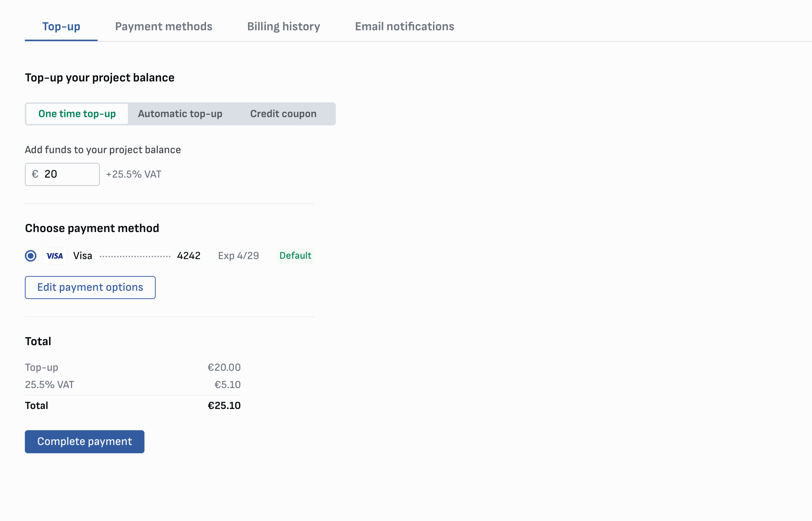The width and height of the screenshot is (812, 521).
Task: Click the +25.5% VAT label
Action: [134, 174]
